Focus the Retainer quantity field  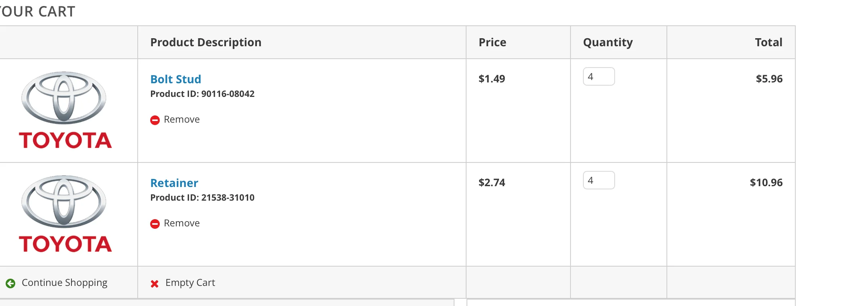click(599, 180)
